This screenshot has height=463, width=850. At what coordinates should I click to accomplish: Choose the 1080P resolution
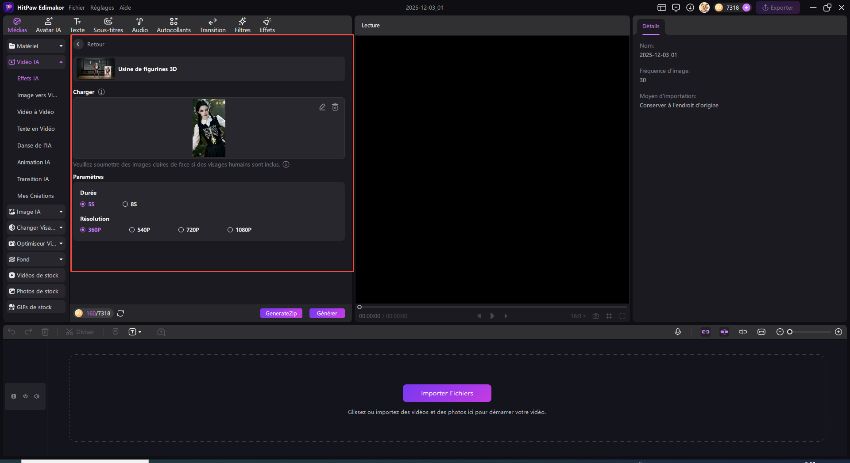[238, 230]
